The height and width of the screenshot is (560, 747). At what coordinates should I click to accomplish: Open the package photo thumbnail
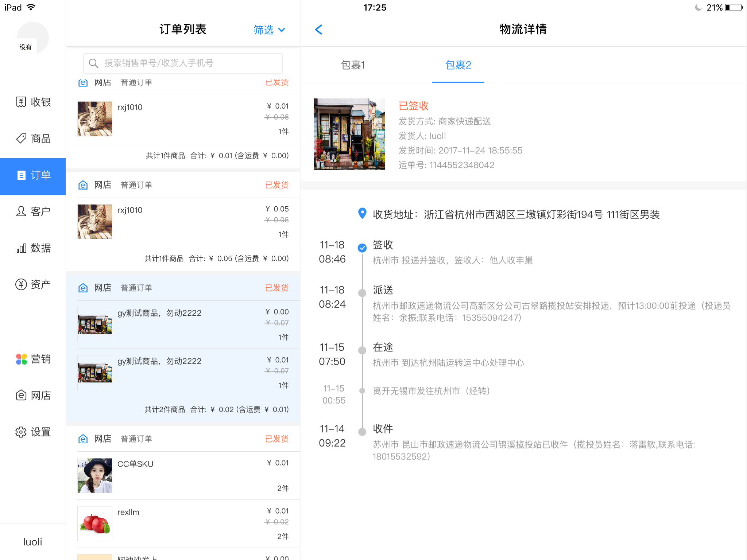(x=349, y=134)
